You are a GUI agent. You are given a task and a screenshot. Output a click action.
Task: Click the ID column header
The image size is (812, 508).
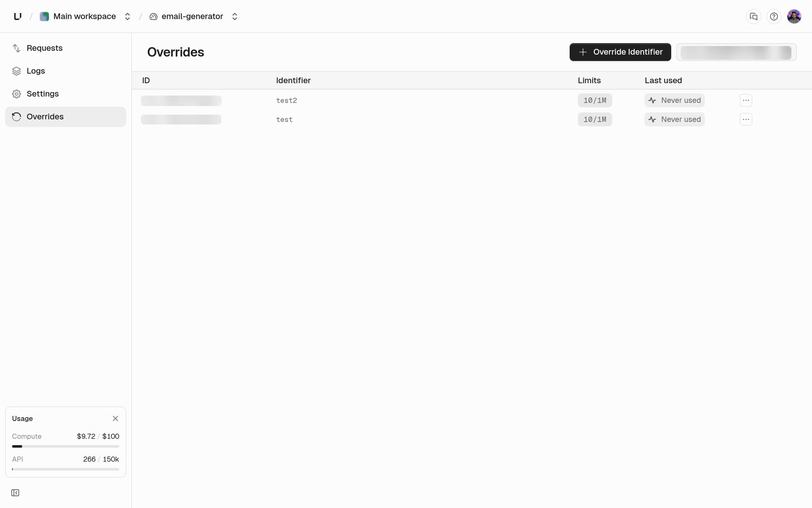click(146, 80)
